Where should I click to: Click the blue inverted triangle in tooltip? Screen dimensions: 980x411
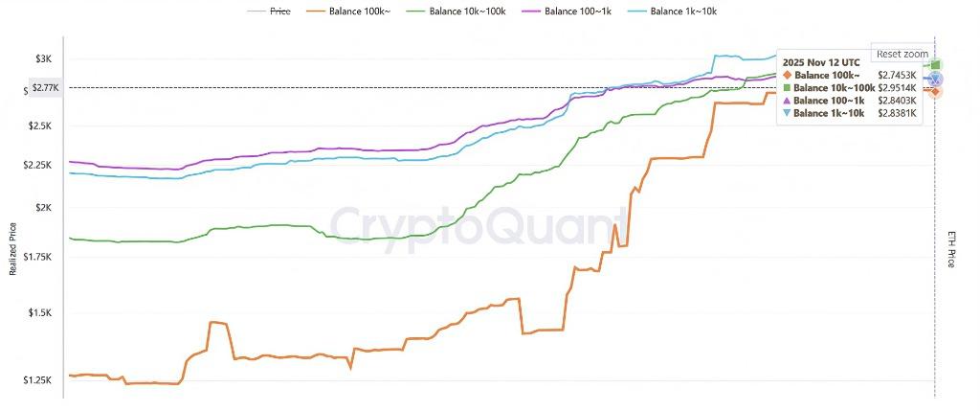[x=788, y=113]
